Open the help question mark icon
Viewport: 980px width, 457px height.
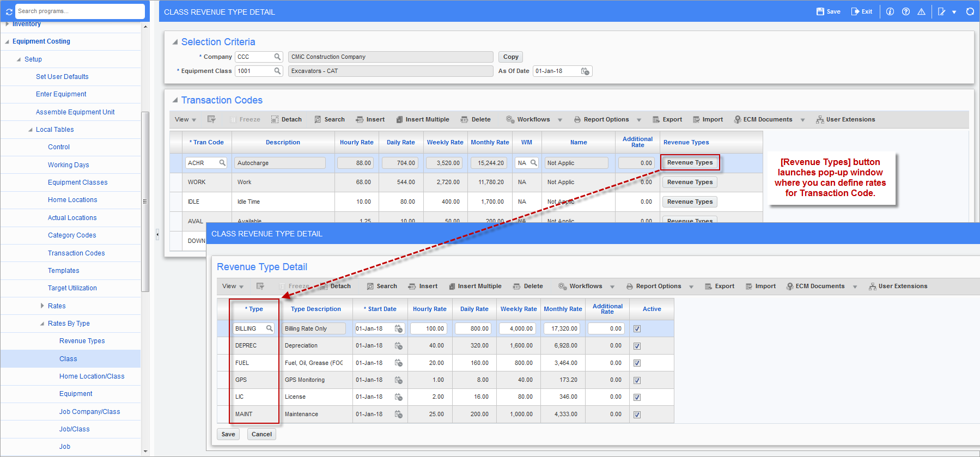click(905, 11)
